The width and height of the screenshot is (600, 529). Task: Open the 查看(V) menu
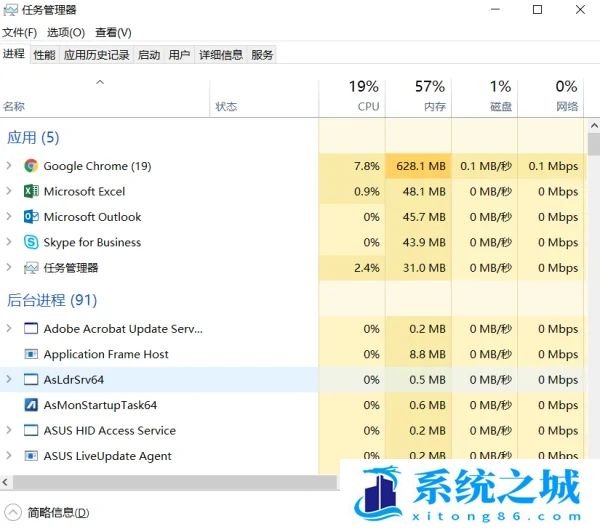113,33
